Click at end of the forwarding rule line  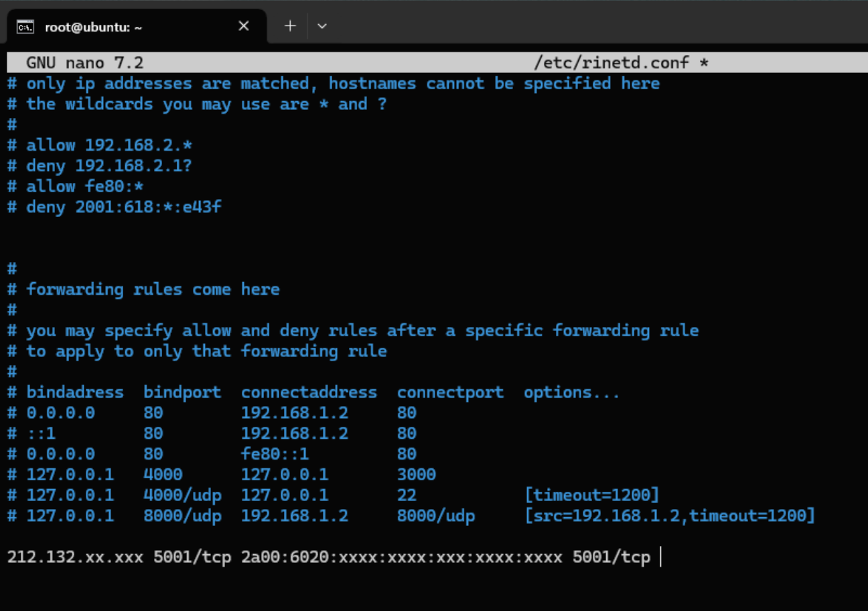(659, 557)
